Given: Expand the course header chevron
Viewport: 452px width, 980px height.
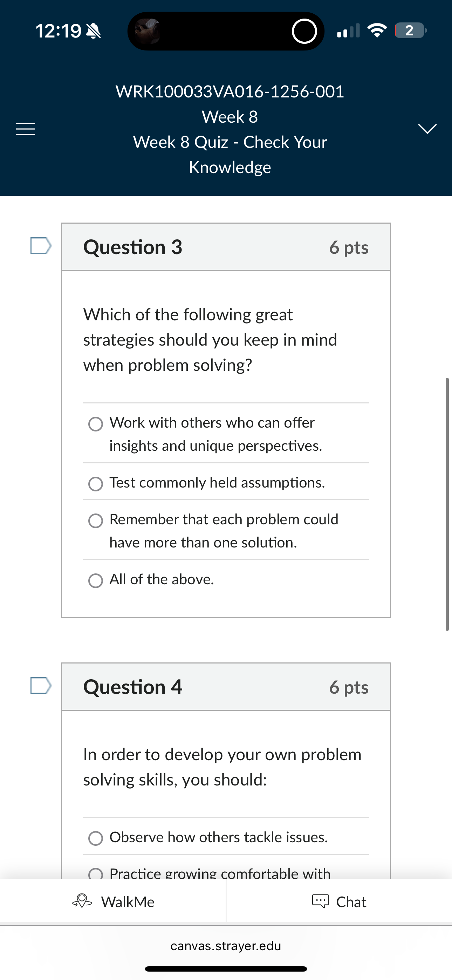Looking at the screenshot, I should click(x=427, y=129).
